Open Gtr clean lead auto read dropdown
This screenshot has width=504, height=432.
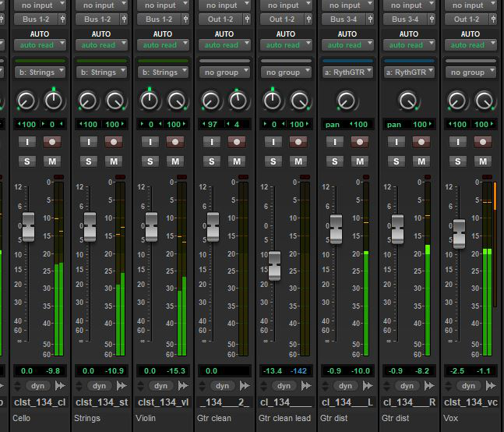tap(286, 45)
